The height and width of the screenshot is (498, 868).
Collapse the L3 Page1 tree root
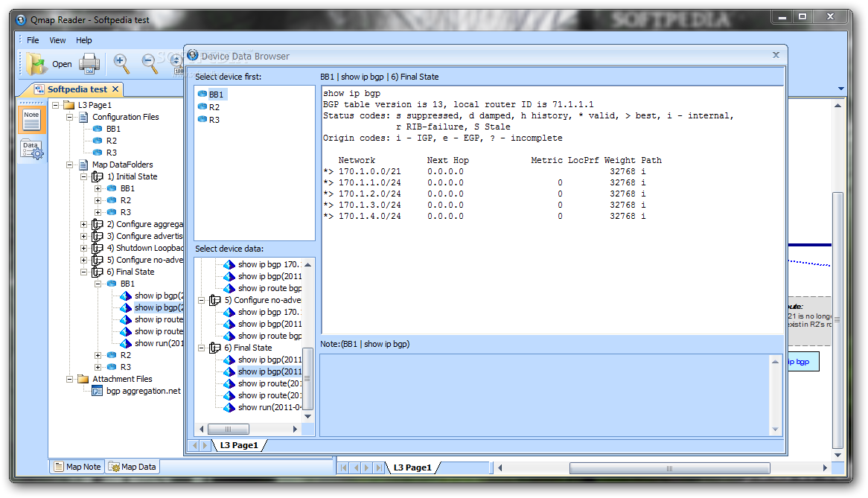(55, 105)
